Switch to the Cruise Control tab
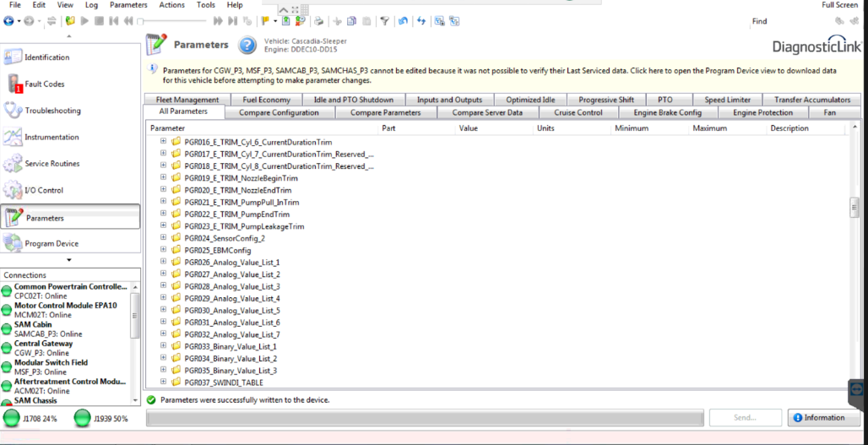 coord(578,112)
